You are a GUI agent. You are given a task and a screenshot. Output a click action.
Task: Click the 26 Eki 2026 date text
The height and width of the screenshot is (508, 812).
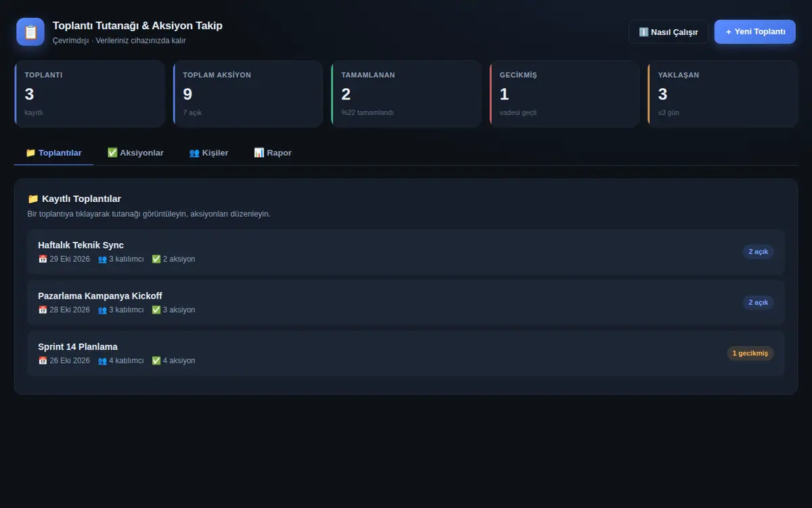(x=70, y=361)
